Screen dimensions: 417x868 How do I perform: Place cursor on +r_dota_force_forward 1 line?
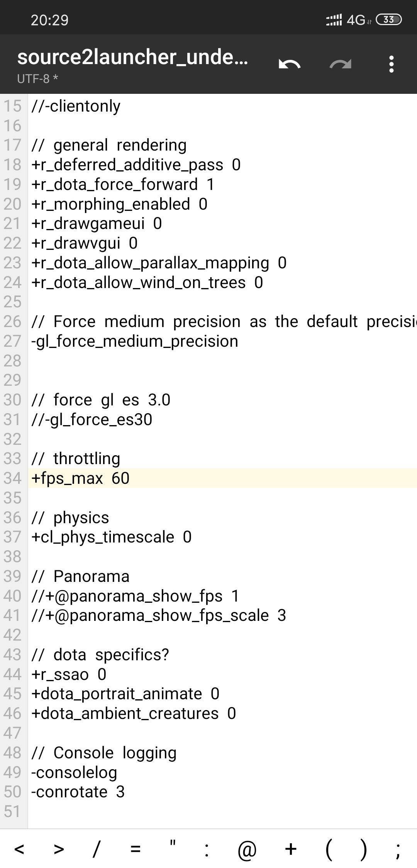point(222,184)
